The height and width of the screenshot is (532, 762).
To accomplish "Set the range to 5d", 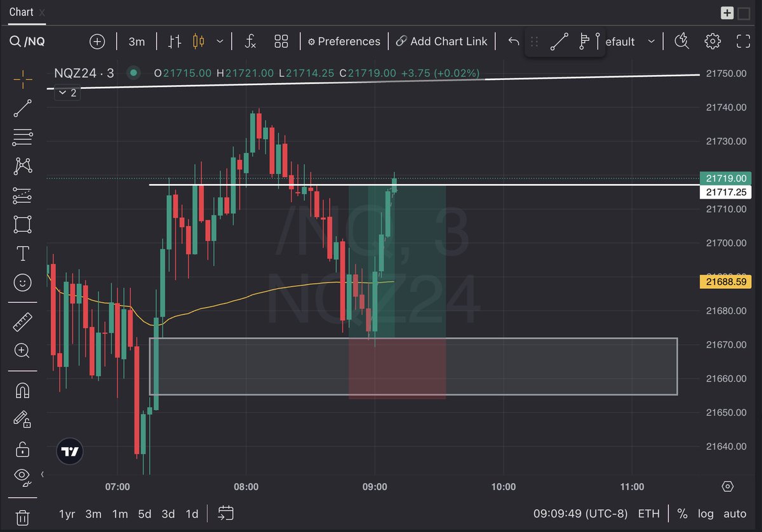I will (145, 514).
